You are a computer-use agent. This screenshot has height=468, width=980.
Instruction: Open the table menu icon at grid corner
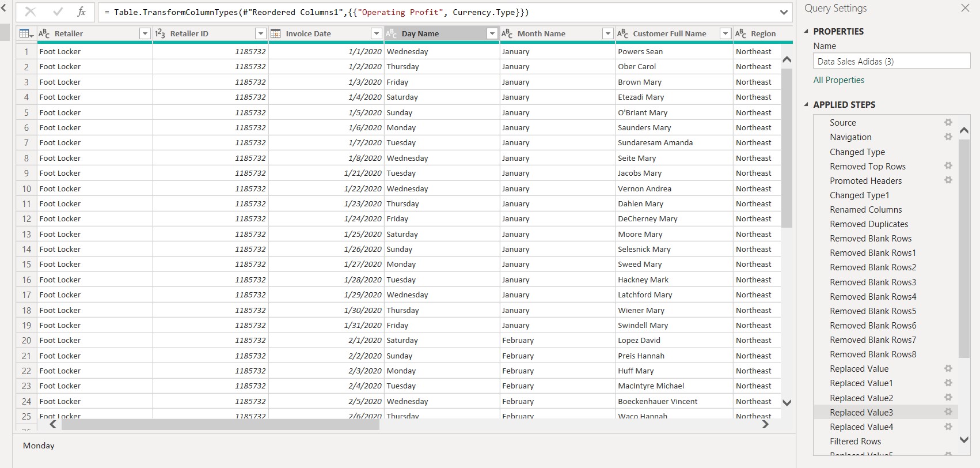pos(26,34)
